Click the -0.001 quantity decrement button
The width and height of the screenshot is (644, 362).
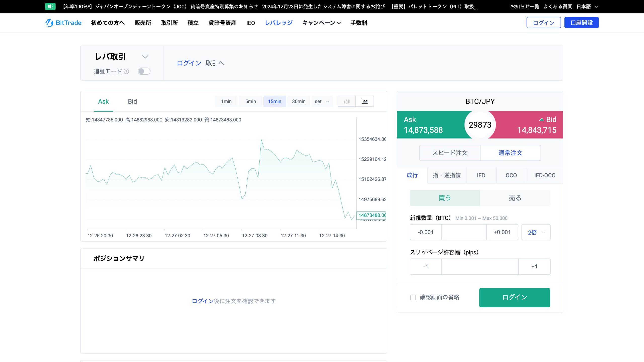coord(426,232)
